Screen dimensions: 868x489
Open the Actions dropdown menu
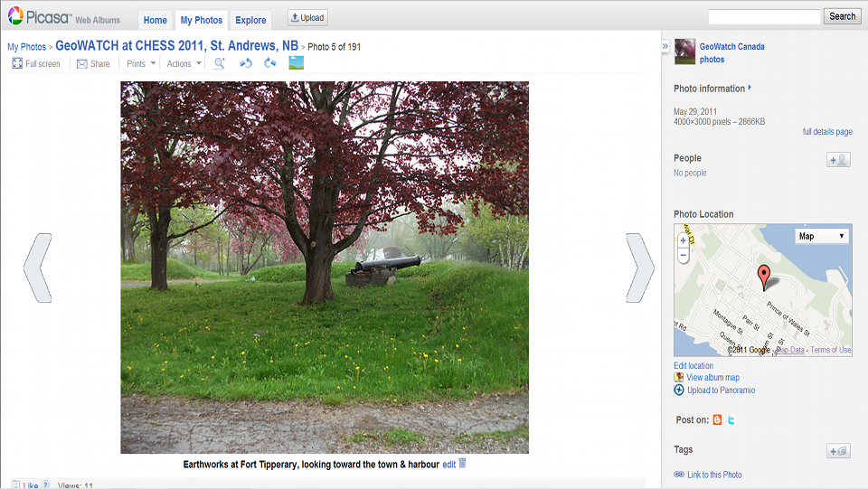(184, 63)
